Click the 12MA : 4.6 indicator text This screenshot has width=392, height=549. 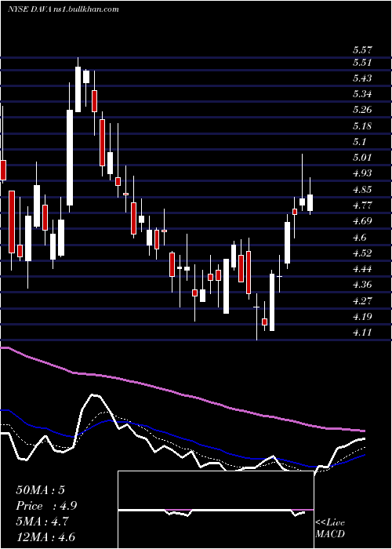point(45,537)
